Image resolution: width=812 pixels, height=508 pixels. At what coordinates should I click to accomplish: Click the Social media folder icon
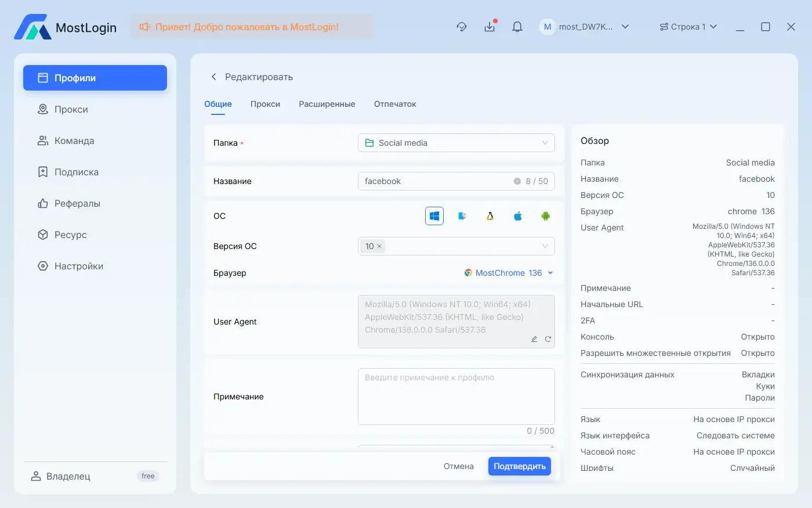click(369, 143)
